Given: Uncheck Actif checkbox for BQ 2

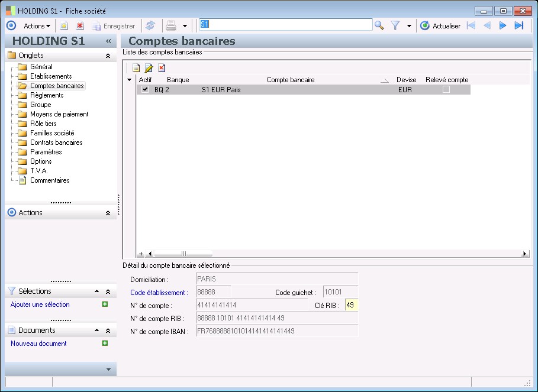Looking at the screenshot, I should coord(145,89).
